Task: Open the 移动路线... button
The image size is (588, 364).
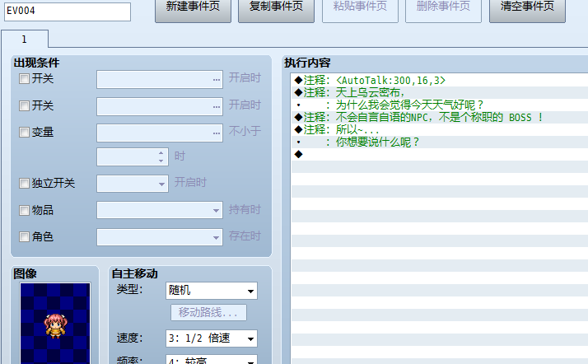Action: coord(208,312)
